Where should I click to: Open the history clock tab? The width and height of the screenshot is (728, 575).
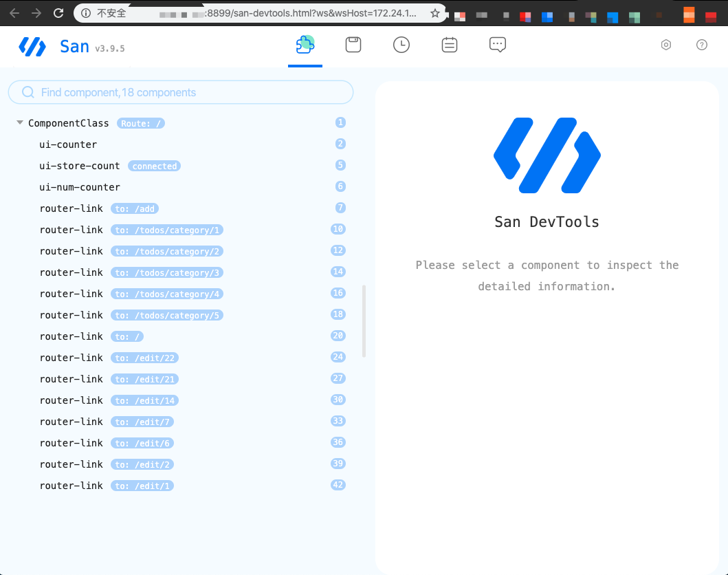click(401, 45)
